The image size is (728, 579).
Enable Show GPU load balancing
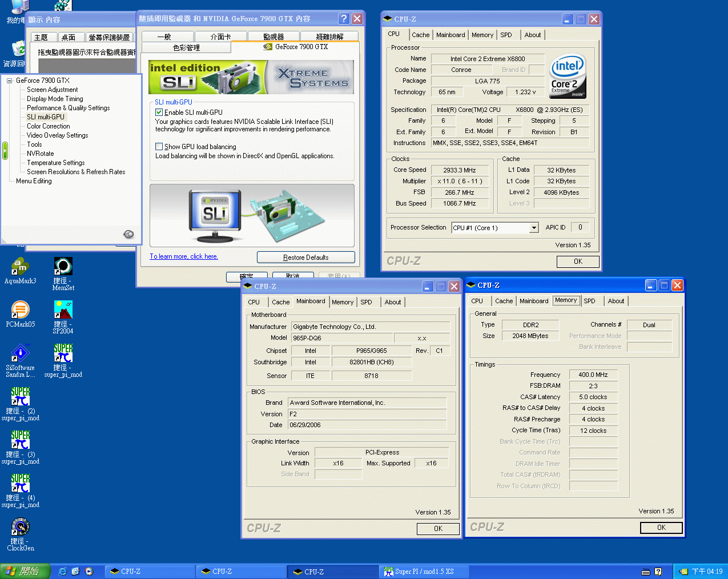(x=159, y=147)
